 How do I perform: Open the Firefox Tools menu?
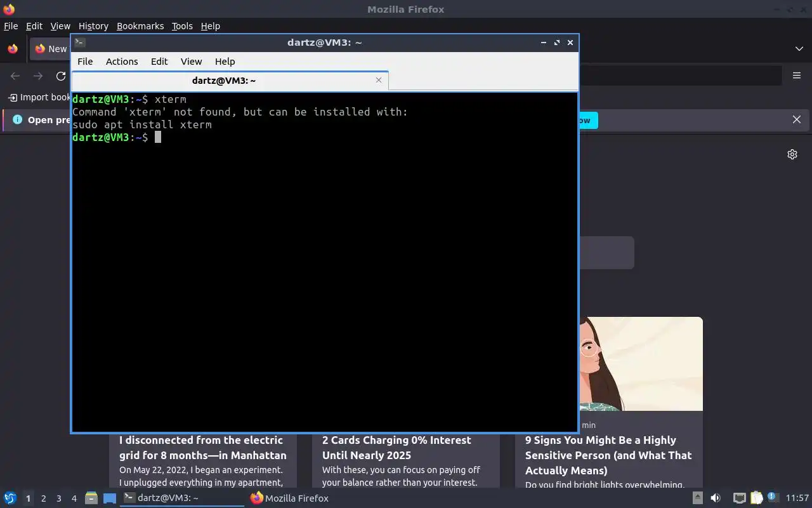(182, 26)
